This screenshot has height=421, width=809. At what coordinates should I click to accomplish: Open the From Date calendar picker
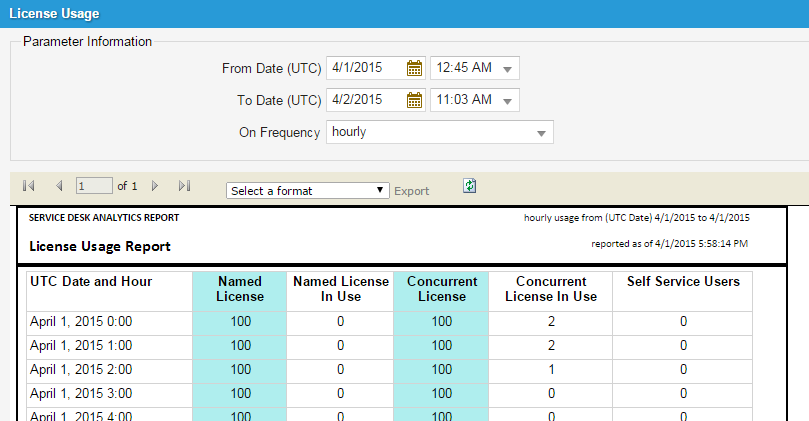click(415, 68)
